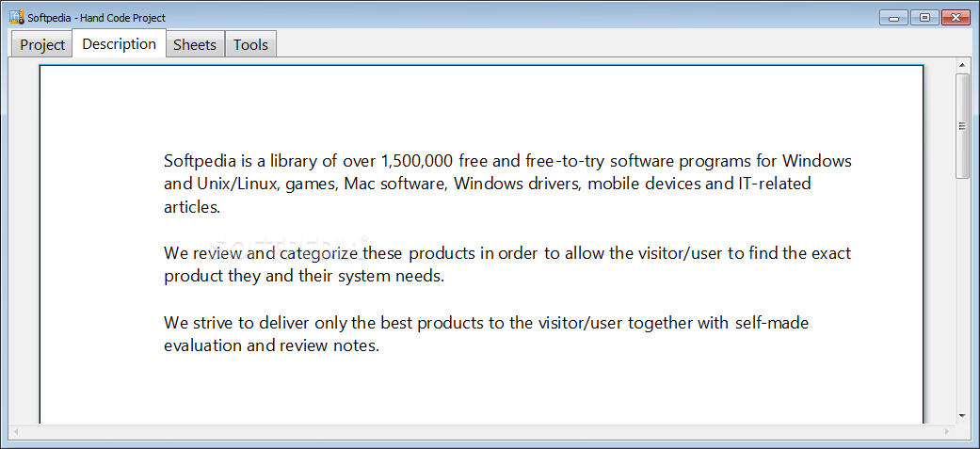The height and width of the screenshot is (449, 980).
Task: Close the Hand Code Project window
Action: pyautogui.click(x=956, y=18)
